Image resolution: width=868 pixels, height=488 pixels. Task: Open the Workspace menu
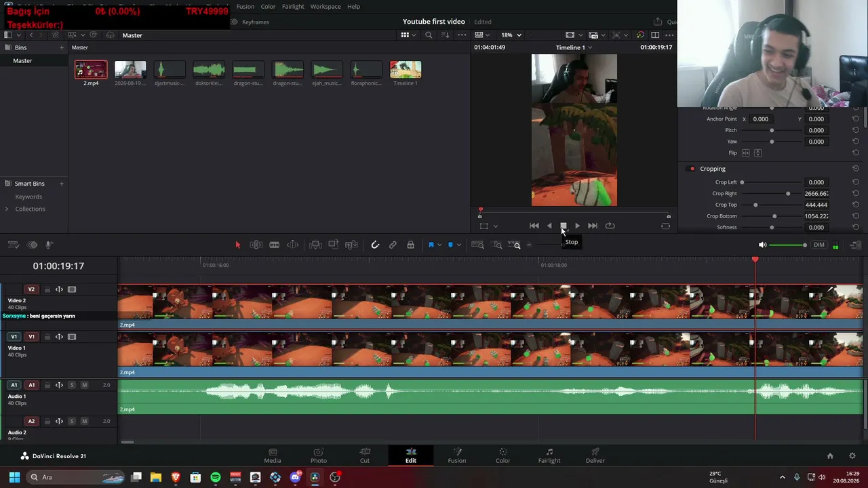tap(325, 7)
